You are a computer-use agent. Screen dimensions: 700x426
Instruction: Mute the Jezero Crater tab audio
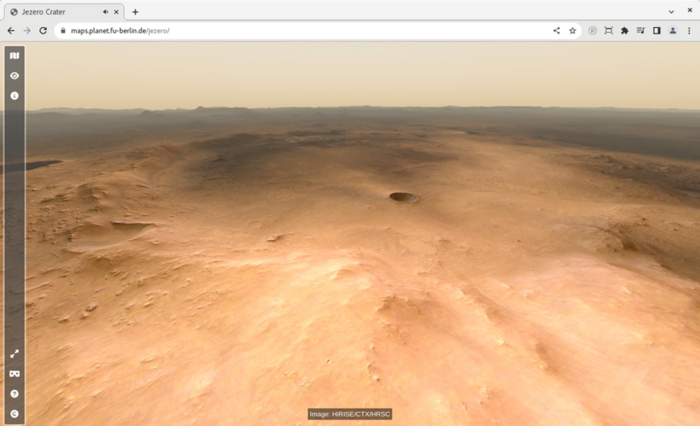106,12
